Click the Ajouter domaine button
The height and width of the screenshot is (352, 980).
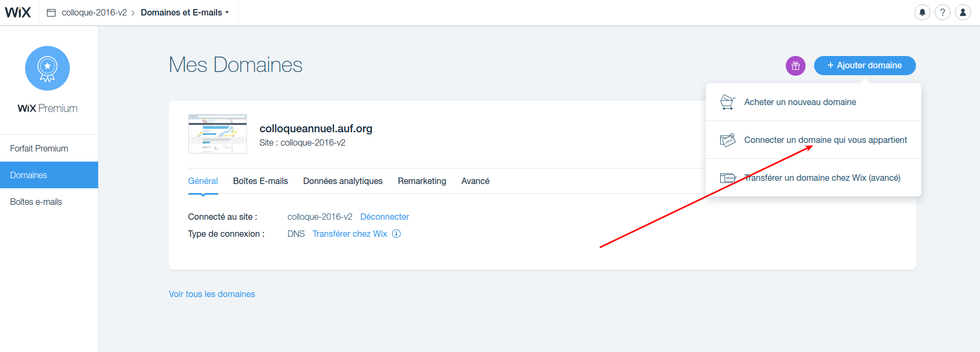point(865,66)
